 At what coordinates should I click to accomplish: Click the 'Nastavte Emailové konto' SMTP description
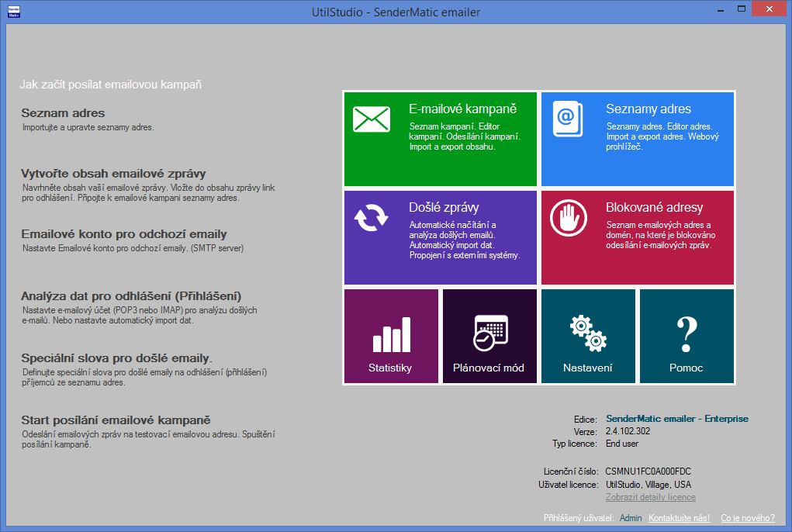coord(133,248)
